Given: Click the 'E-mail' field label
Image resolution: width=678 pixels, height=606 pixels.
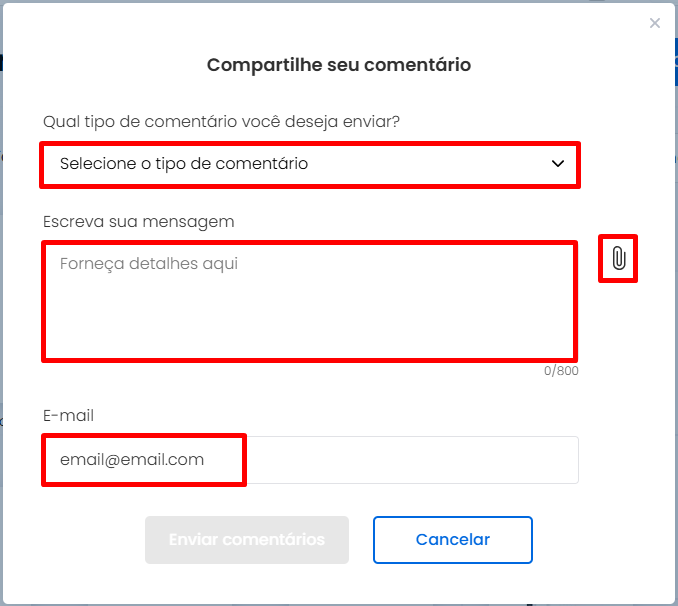Looking at the screenshot, I should tap(68, 415).
